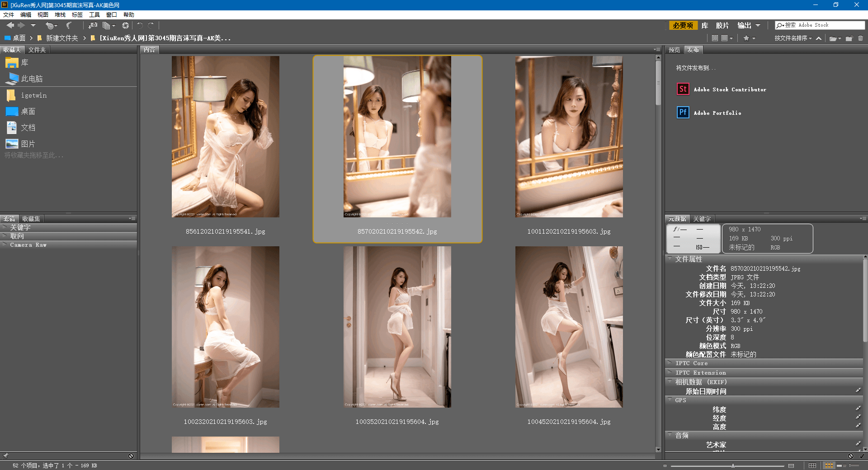The image size is (868, 470).
Task: Open the refine stacked-pages tool dropdown
Action: (108, 25)
